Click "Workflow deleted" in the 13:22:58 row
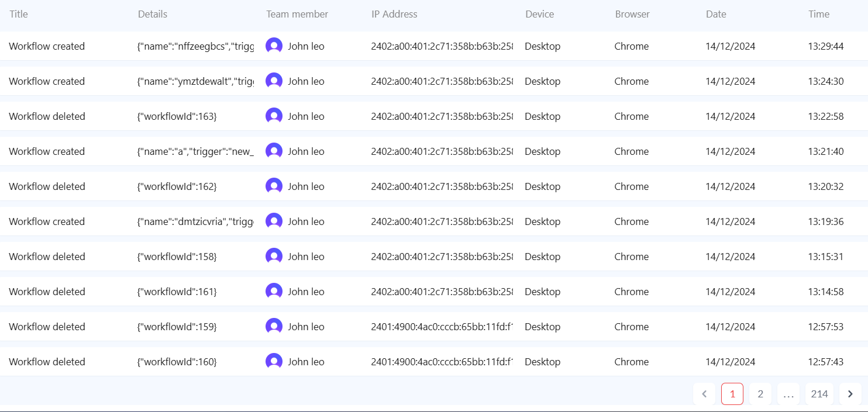868x412 pixels. [47, 116]
